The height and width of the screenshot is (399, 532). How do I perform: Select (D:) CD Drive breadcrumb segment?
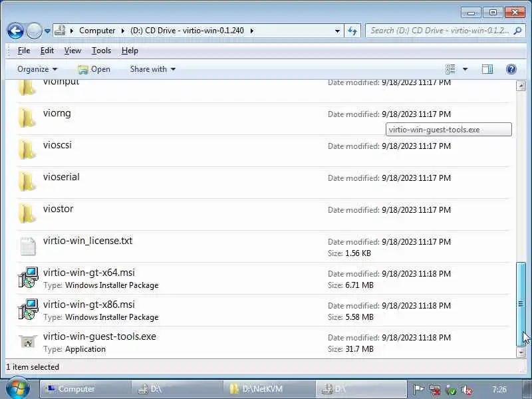tap(187, 31)
